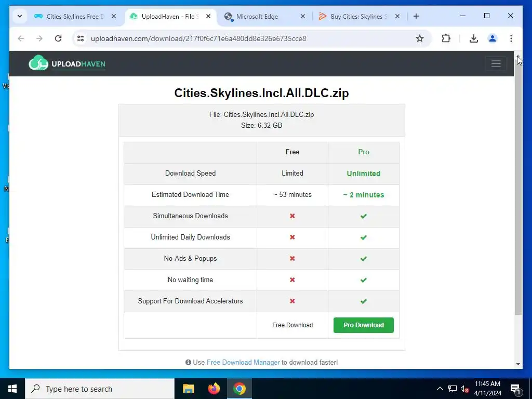The height and width of the screenshot is (399, 532).
Task: Go forward in browser history
Action: 39,38
